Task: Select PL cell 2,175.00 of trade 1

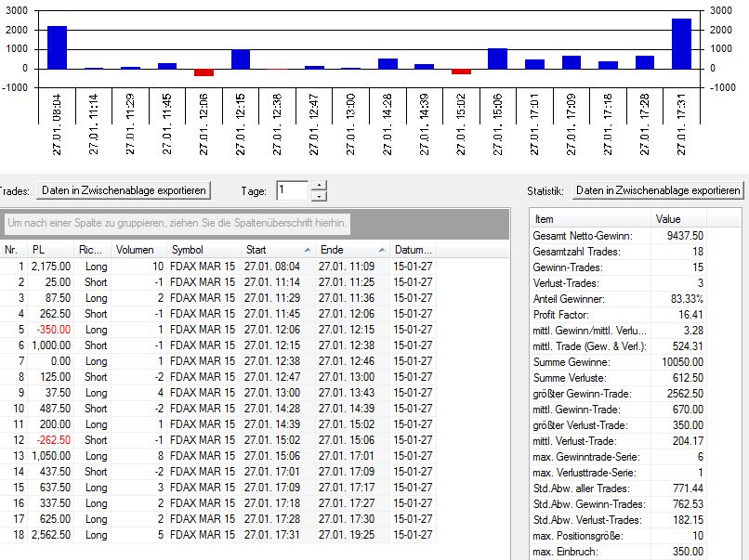Action: coord(51,267)
